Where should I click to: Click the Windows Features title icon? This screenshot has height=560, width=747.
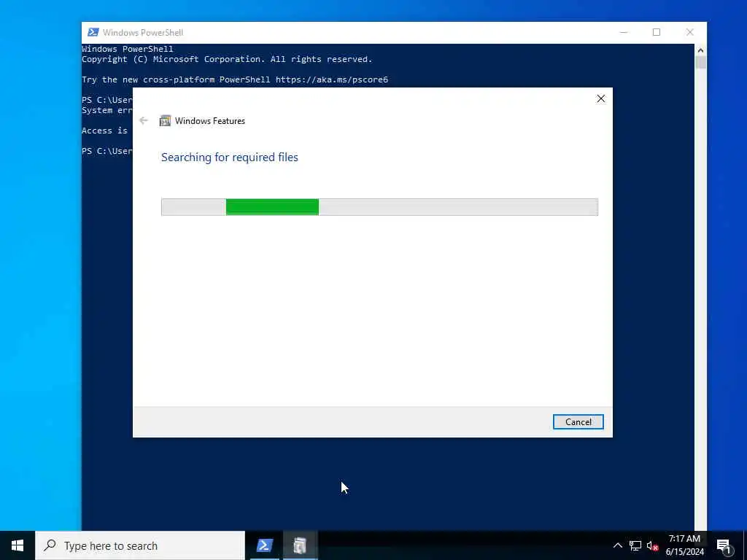166,120
